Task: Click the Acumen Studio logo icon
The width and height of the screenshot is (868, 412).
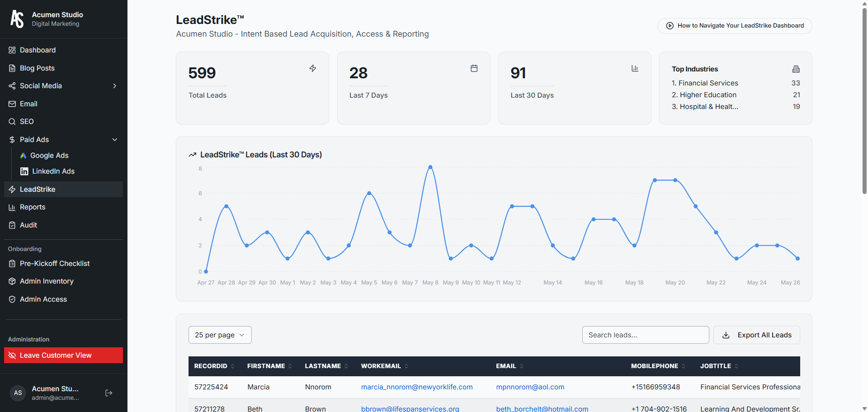Action: pos(17,19)
